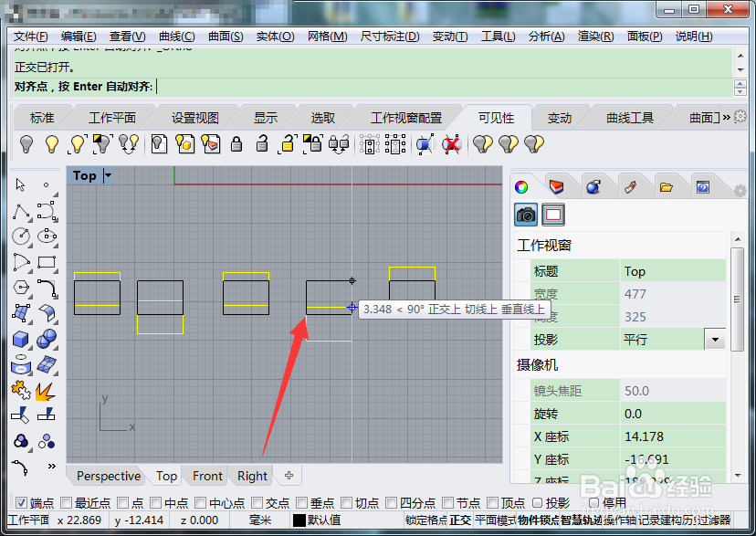Toggle 锁定格点 in the status bar
Viewport: 756px width, 536px height.
425,520
